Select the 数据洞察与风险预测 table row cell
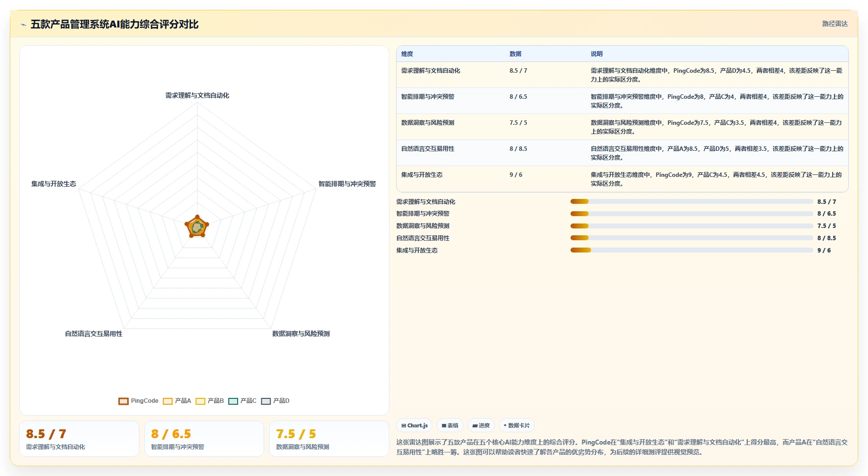Screen dimensions: 868x476 (428, 123)
